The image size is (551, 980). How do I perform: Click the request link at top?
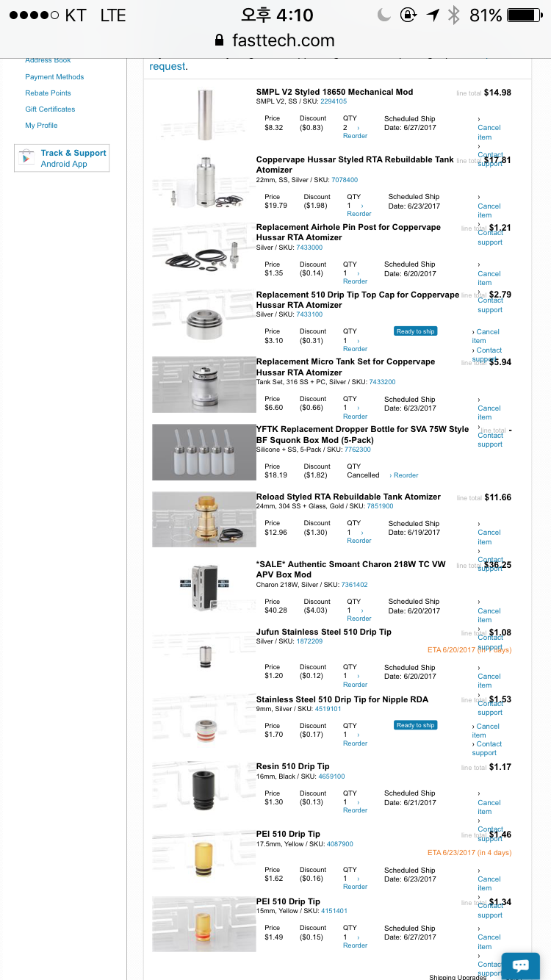[x=167, y=66]
